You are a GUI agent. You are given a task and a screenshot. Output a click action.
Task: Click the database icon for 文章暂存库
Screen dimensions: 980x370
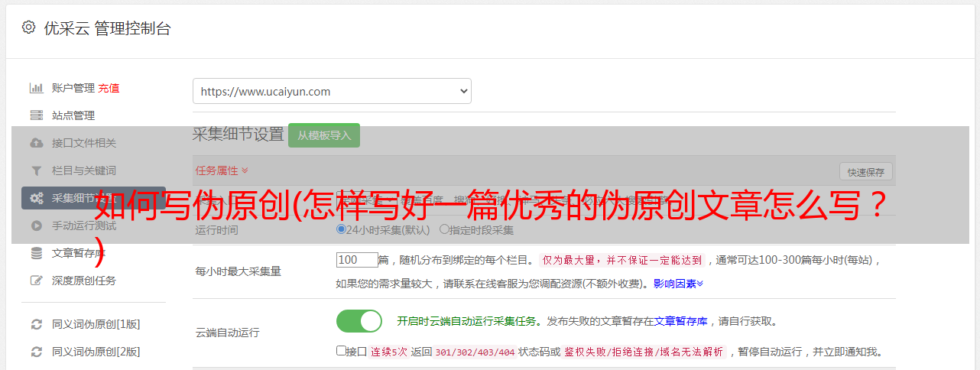[x=36, y=253]
